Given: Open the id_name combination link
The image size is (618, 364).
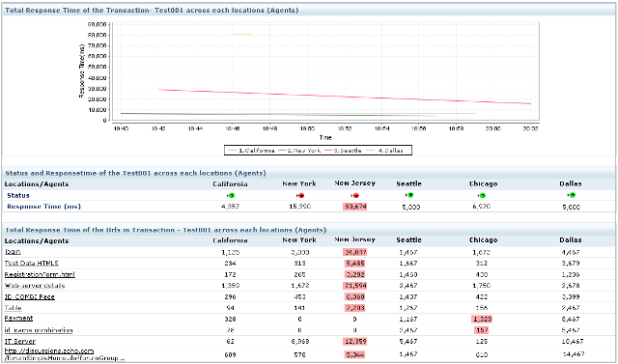Looking at the screenshot, I should point(39,330).
